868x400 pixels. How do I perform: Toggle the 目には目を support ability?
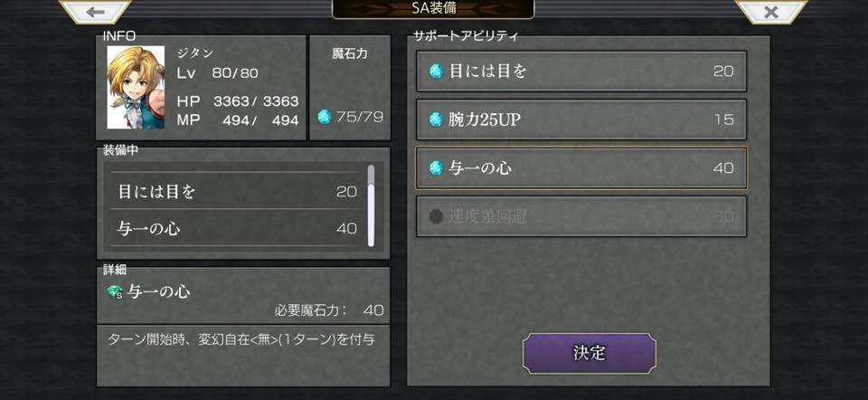(581, 71)
